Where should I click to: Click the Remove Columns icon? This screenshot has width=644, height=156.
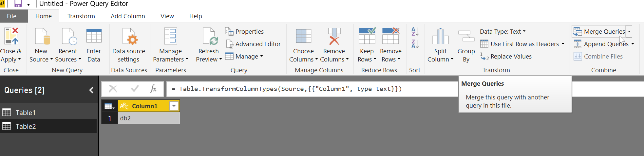334,36
